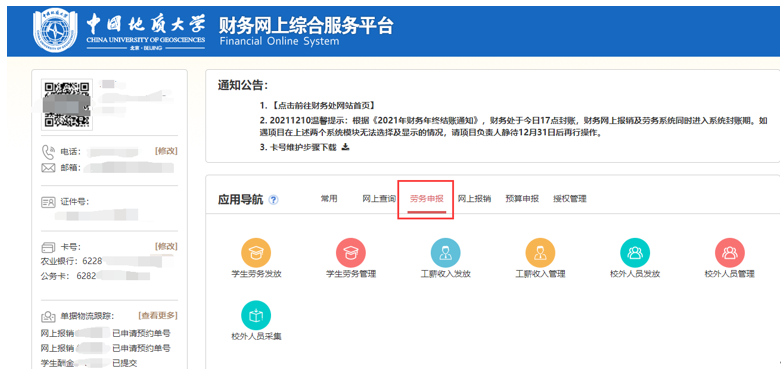Click the download icon after 卡号维护步骤下载
781x380 pixels.
pos(345,147)
